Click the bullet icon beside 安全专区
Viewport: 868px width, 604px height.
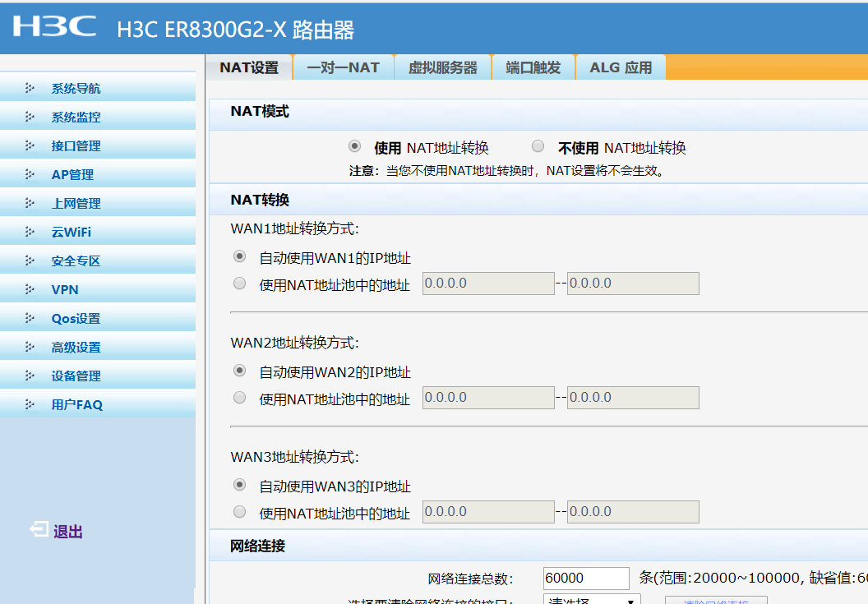click(x=30, y=261)
